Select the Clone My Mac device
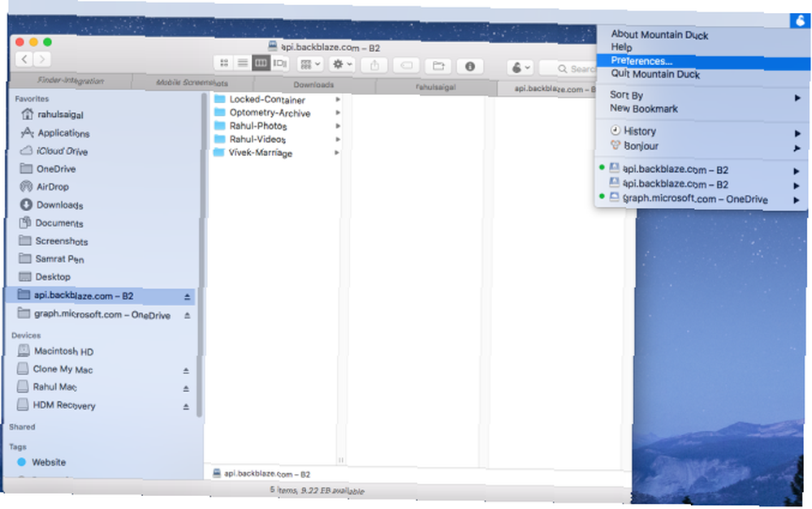Viewport: 812px width, 509px height. (x=54, y=369)
